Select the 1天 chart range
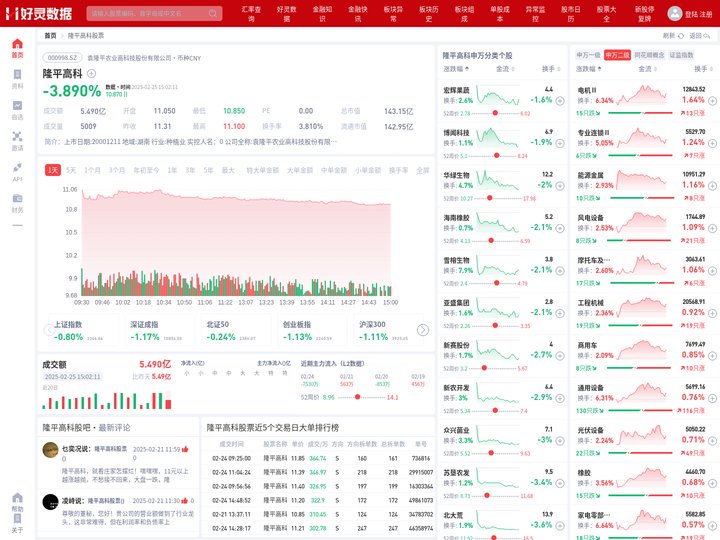The width and height of the screenshot is (720, 540). (53, 170)
